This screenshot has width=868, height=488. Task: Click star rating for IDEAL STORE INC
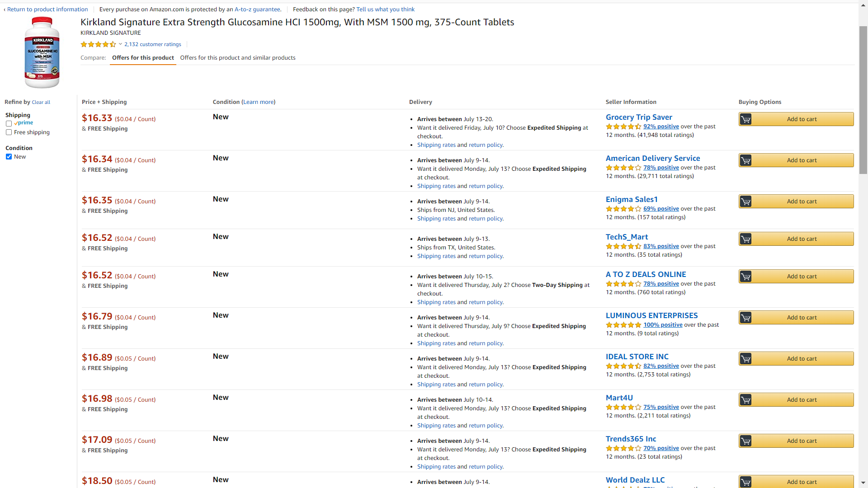point(623,366)
